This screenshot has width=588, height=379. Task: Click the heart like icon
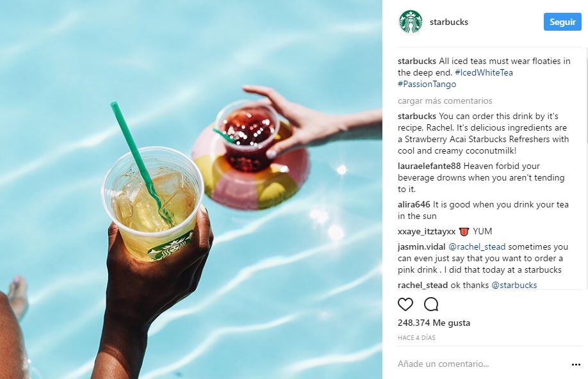tap(405, 304)
